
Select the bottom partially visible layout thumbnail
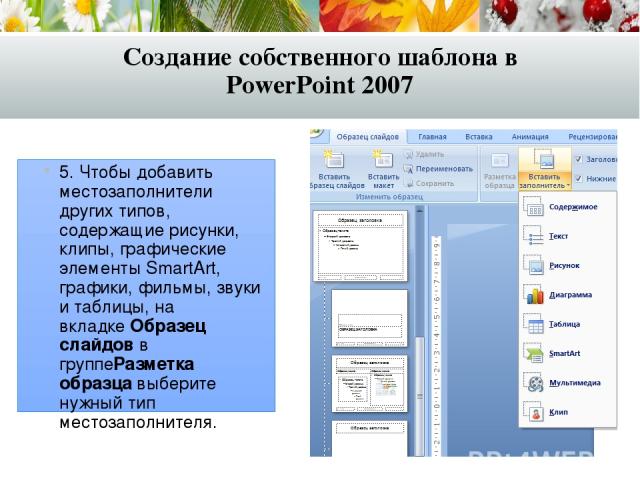click(x=370, y=438)
